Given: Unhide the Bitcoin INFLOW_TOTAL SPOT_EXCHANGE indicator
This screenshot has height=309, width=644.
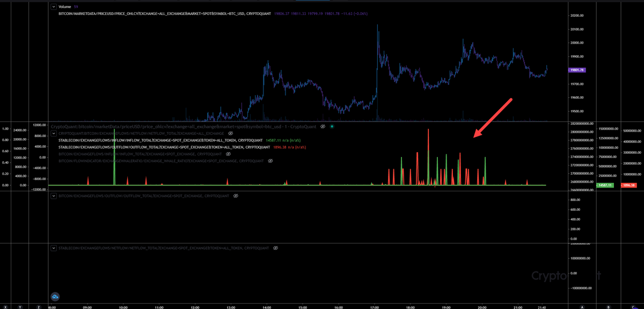Looking at the screenshot, I should point(228,154).
